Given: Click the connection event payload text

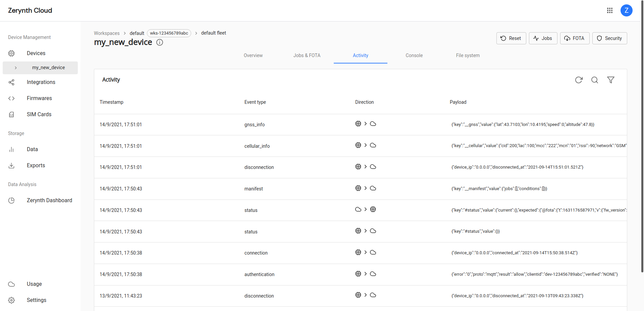Looking at the screenshot, I should pos(515,253).
